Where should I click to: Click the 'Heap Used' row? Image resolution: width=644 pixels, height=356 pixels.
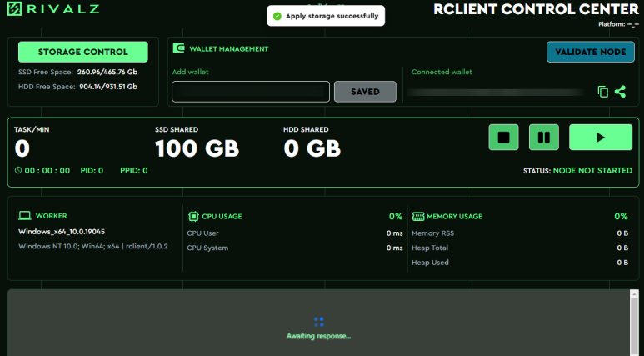click(520, 263)
